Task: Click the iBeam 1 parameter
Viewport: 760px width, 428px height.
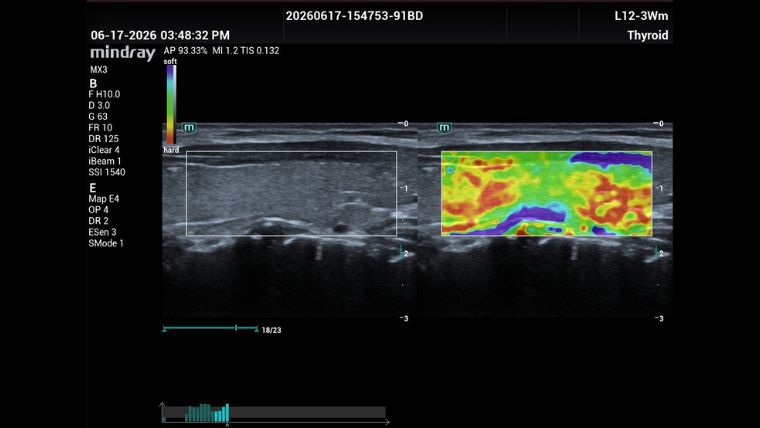Action: click(x=105, y=161)
